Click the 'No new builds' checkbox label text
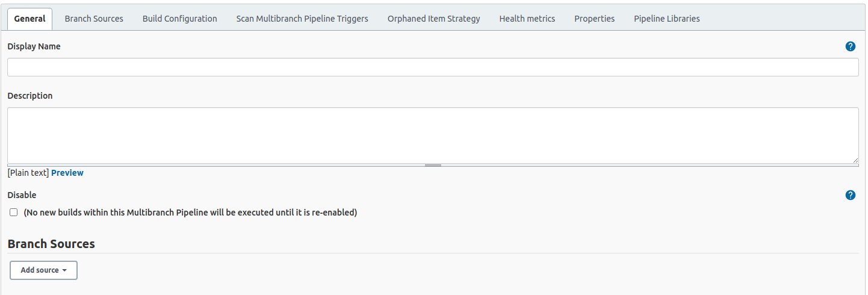 point(190,213)
